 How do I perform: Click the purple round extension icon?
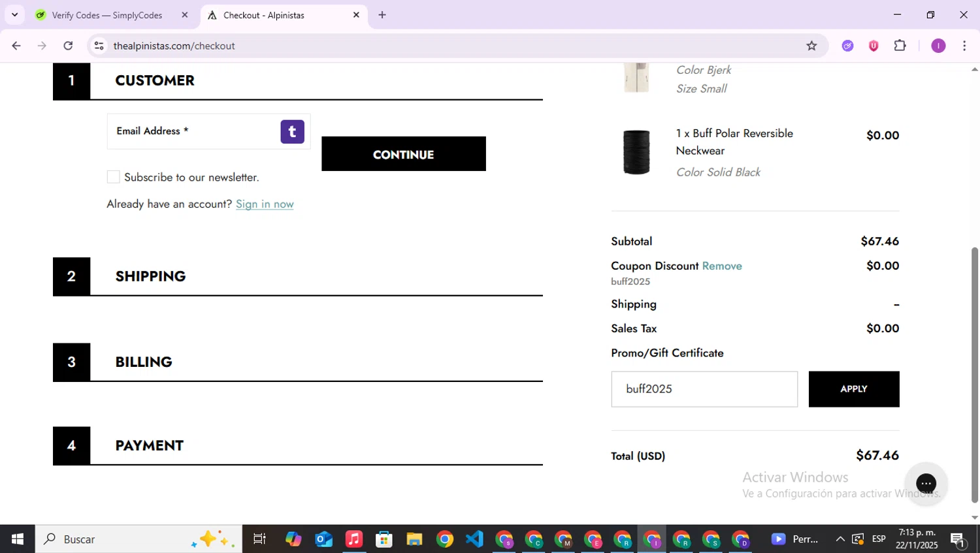847,46
